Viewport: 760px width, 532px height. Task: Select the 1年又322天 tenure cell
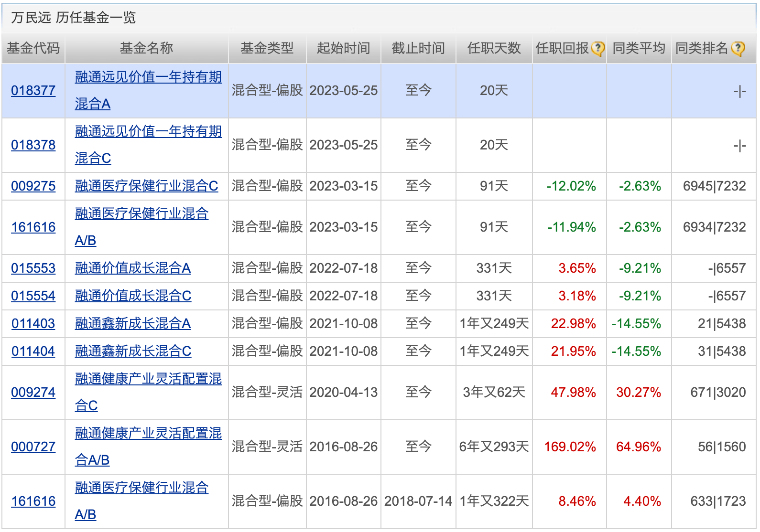pyautogui.click(x=494, y=501)
